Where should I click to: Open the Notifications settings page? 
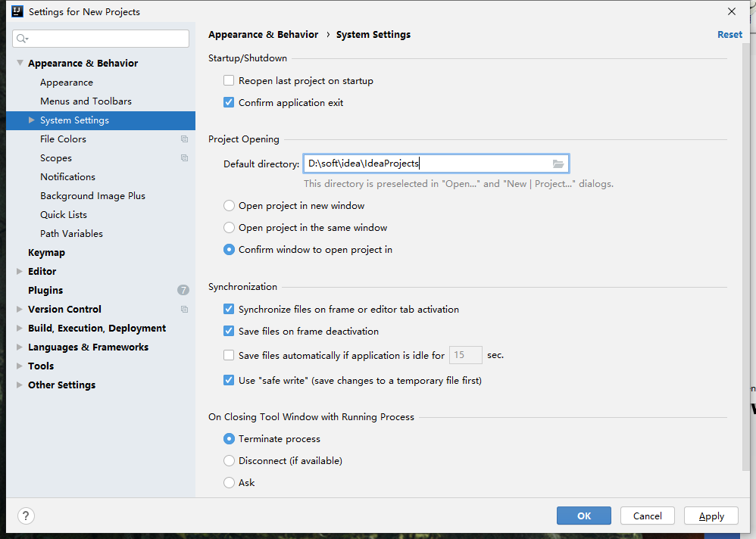click(x=67, y=177)
